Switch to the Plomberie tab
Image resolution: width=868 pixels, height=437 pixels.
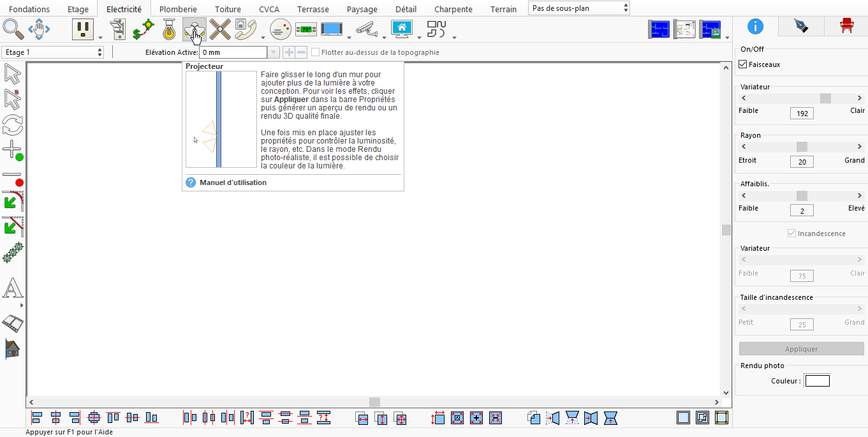pos(178,9)
